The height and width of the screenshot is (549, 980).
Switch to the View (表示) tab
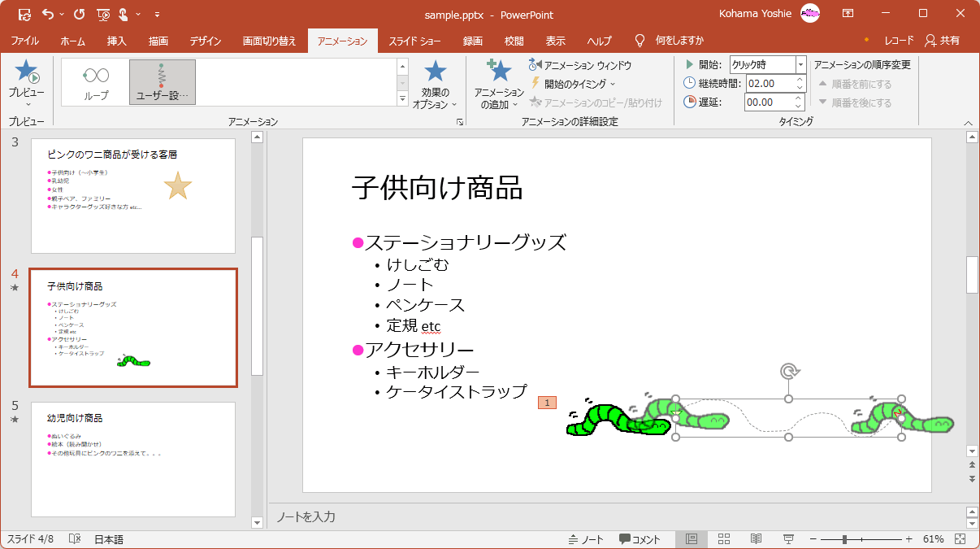click(556, 41)
